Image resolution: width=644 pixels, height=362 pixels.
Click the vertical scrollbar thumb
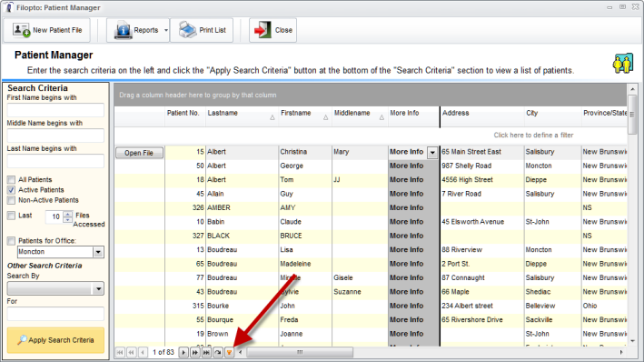pyautogui.click(x=632, y=115)
